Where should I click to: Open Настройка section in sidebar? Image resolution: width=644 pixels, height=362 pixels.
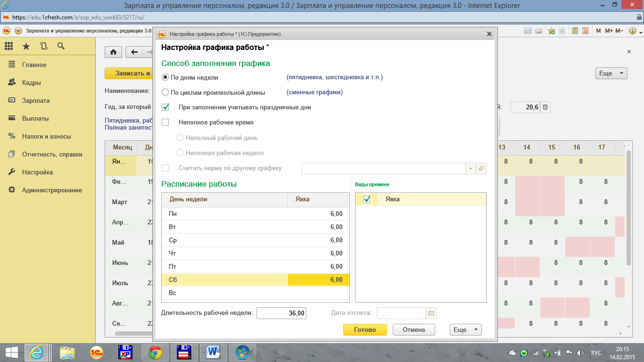point(38,172)
